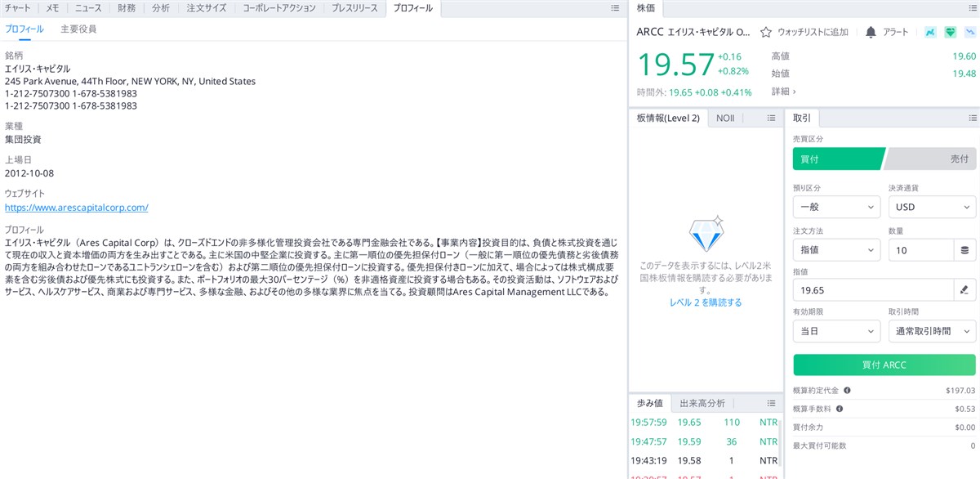Select the 買付 (buy) side

point(839,159)
